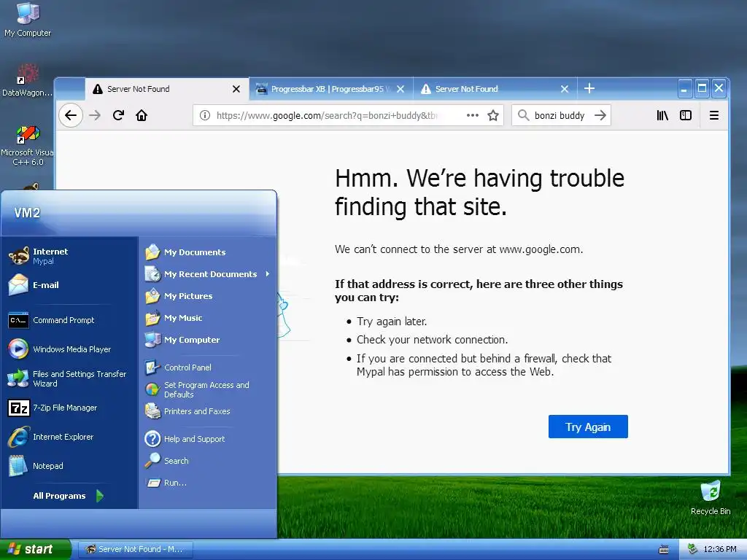The height and width of the screenshot is (560, 747).
Task: Launch 7-Zip File Manager
Action: pyautogui.click(x=69, y=408)
